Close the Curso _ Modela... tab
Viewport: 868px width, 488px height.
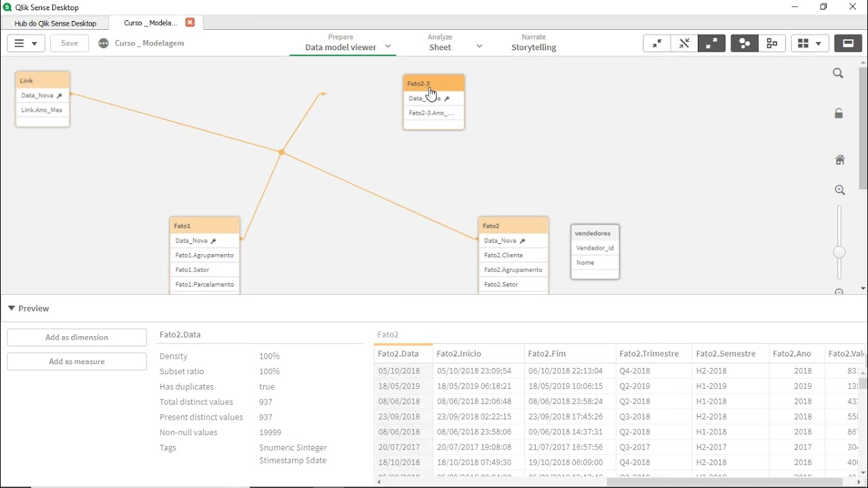point(190,22)
